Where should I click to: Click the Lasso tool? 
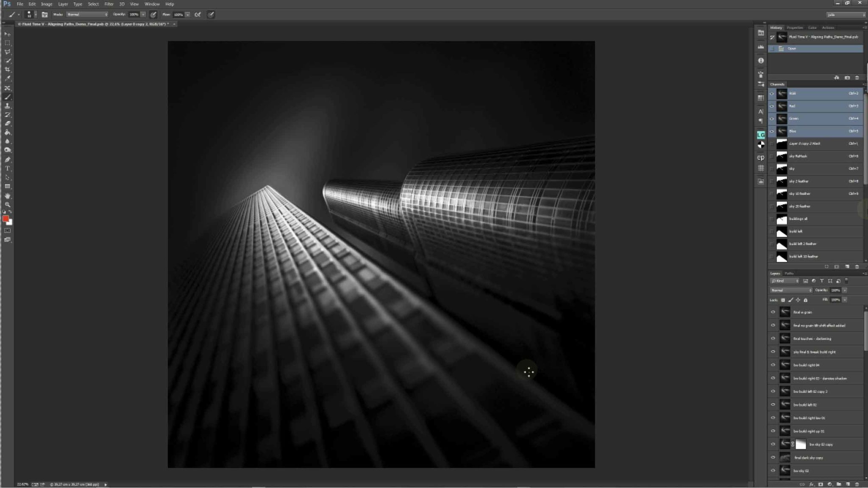tap(7, 52)
